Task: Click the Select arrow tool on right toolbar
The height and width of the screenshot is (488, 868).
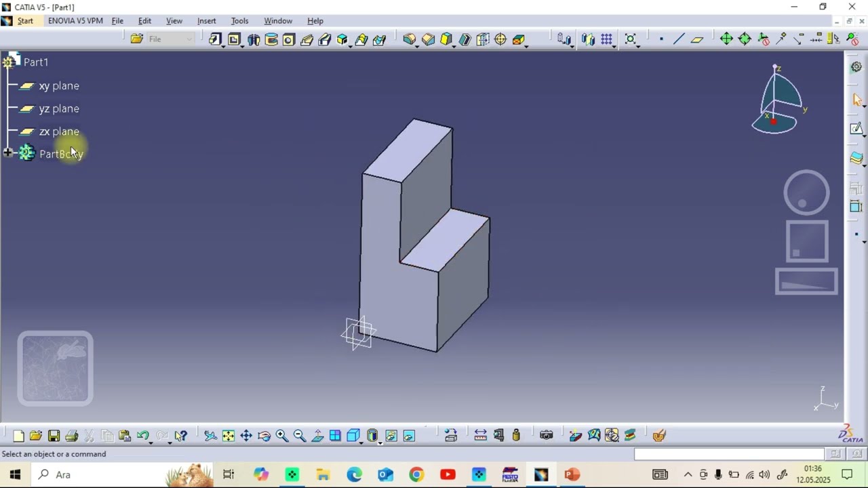Action: (856, 100)
